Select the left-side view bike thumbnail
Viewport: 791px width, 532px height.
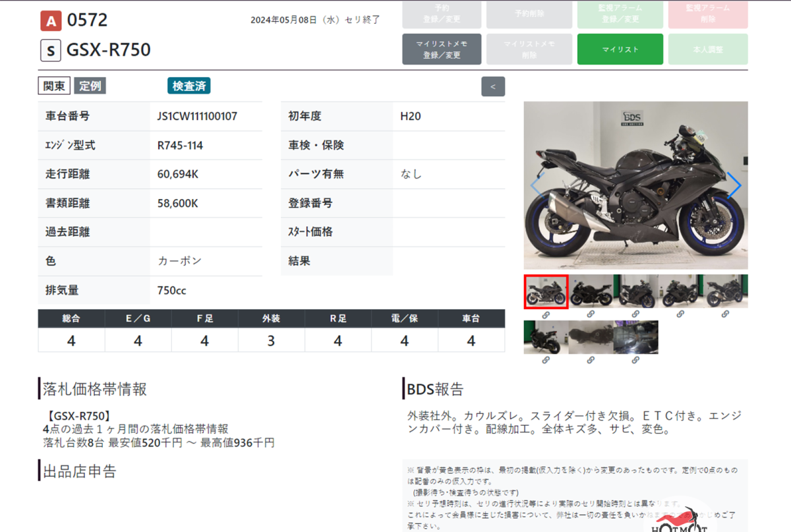point(591,291)
